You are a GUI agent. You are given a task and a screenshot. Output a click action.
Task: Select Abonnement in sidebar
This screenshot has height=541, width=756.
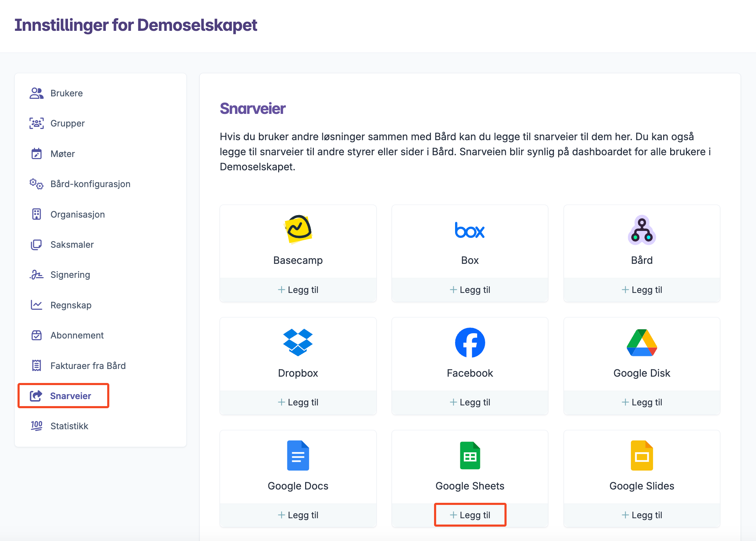(77, 335)
